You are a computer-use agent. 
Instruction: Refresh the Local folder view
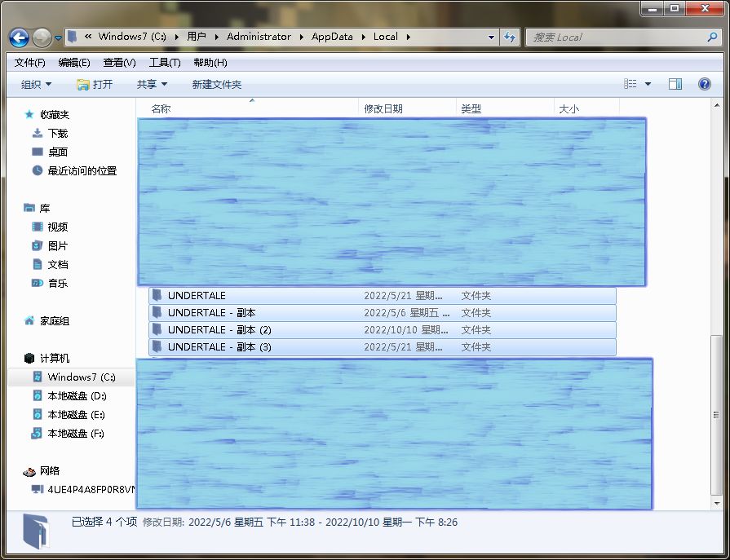click(510, 37)
